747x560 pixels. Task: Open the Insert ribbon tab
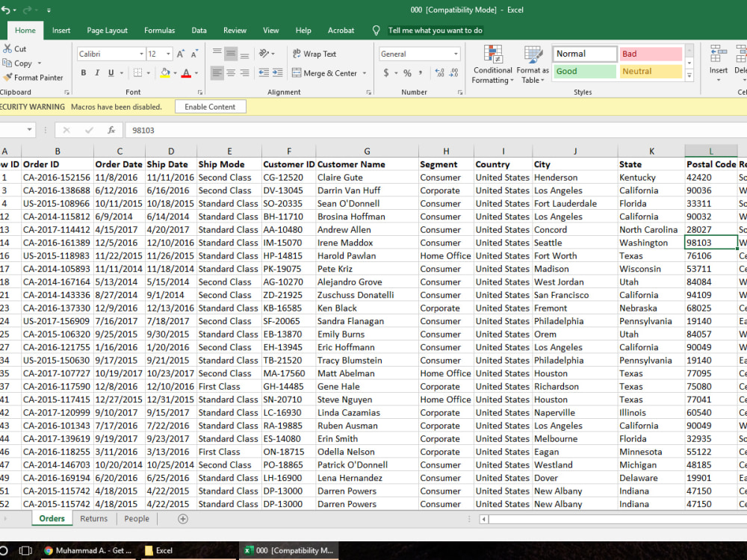[61, 31]
